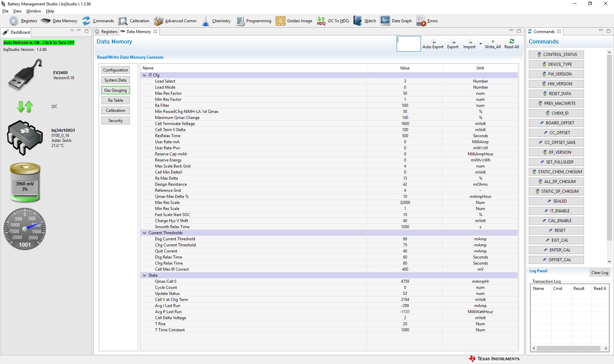Image resolution: width=614 pixels, height=364 pixels.
Task: Select the DashBoard tab
Action: (x=17, y=32)
